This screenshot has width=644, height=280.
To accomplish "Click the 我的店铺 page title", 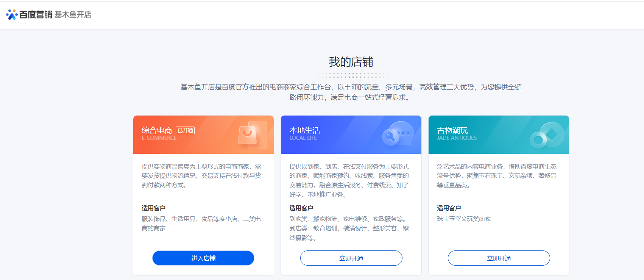I will tap(351, 62).
